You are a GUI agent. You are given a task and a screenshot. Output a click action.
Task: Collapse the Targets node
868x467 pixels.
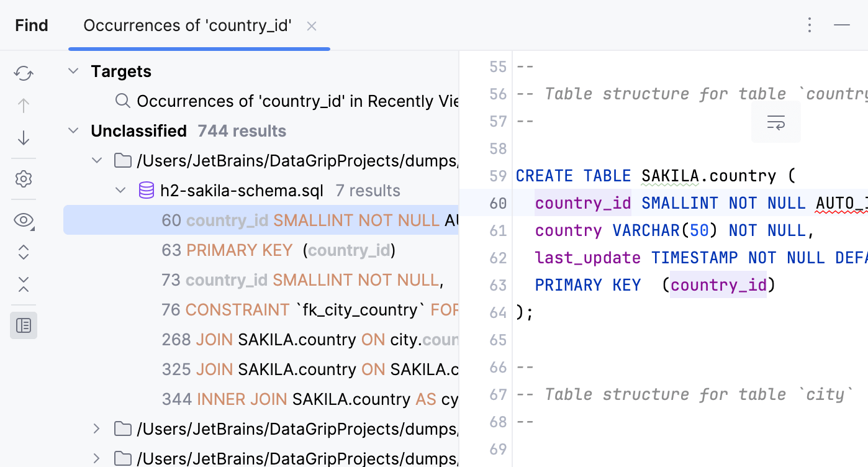[73, 71]
